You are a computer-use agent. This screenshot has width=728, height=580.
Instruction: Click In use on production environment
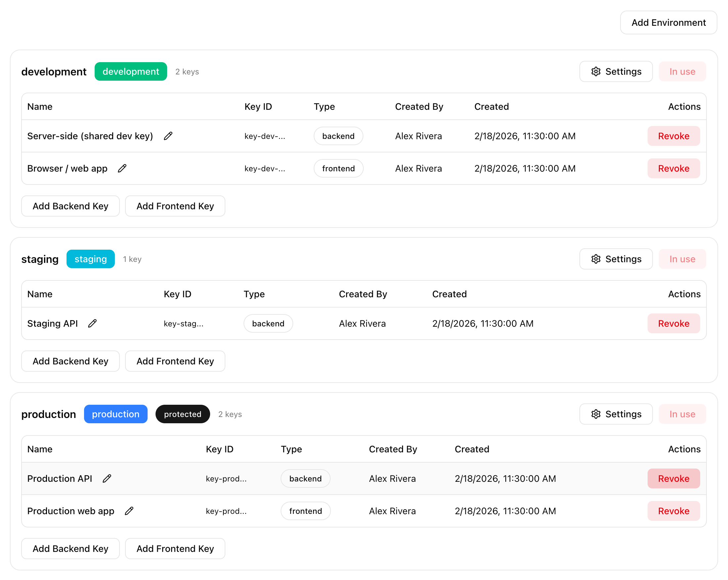(x=682, y=414)
